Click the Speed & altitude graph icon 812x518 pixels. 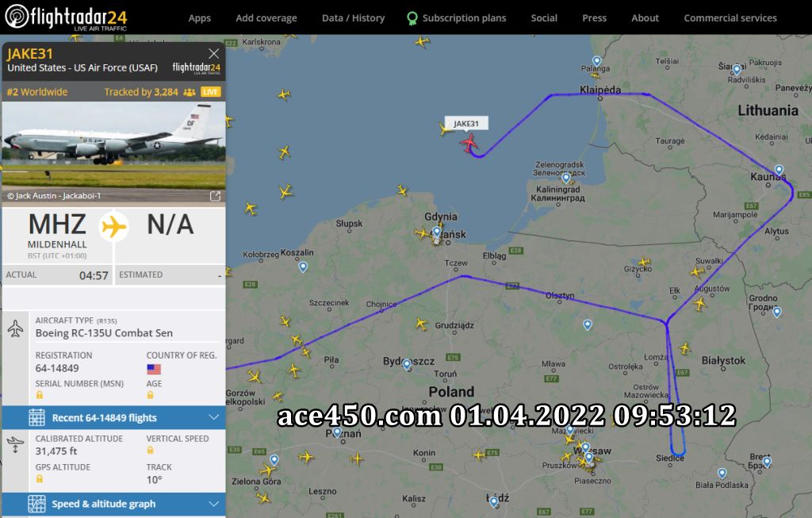tap(36, 504)
